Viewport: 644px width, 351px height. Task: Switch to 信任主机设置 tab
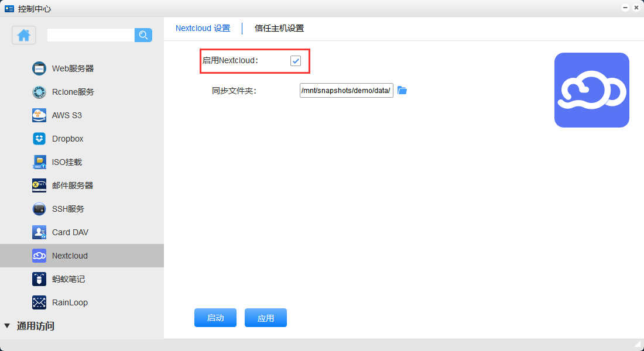[x=279, y=28]
